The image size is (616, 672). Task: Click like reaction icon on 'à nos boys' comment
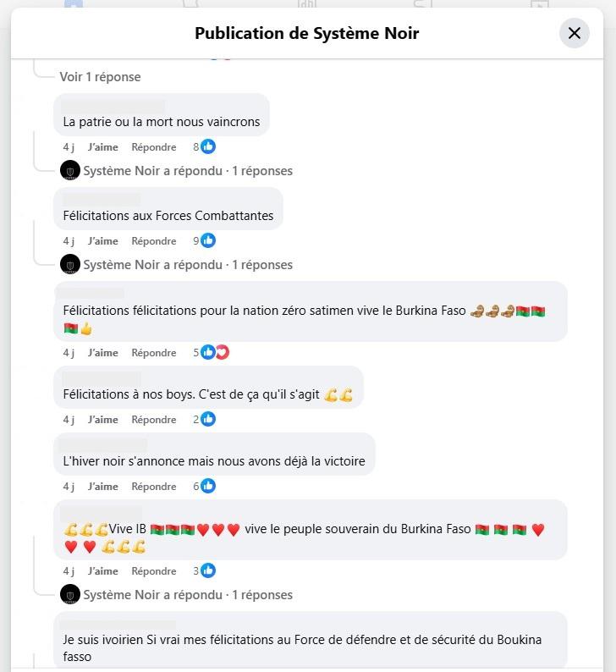tap(208, 419)
